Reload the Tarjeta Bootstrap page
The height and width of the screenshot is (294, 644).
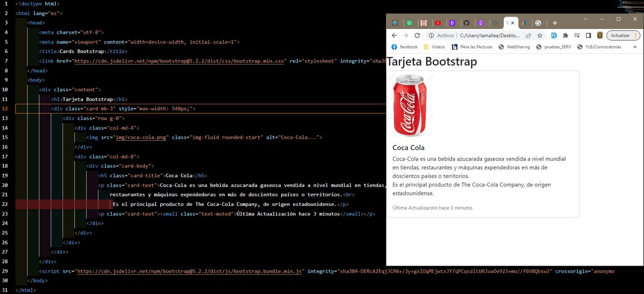417,35
